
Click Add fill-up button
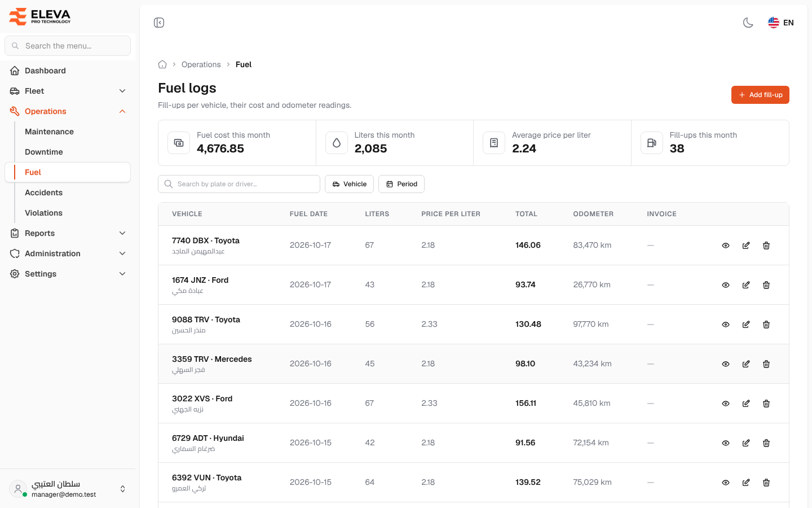click(760, 95)
